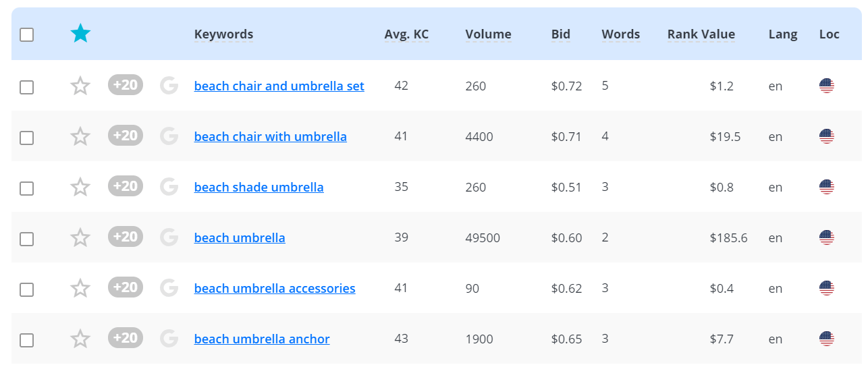The image size is (868, 367).
Task: Click the blue star filter in header
Action: (80, 34)
